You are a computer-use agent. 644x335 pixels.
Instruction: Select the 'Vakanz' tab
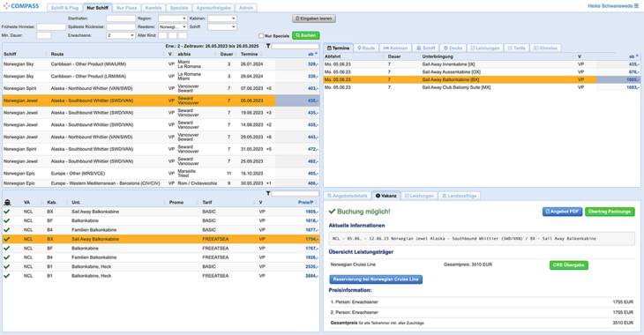tap(386, 196)
